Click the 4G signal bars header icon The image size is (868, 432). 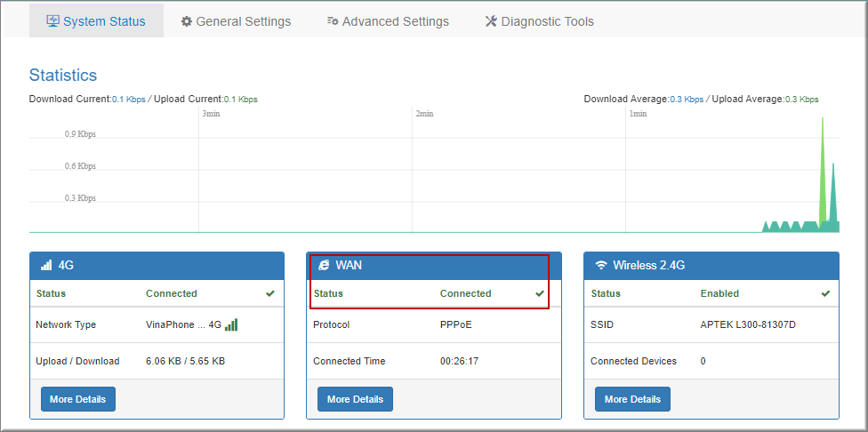coord(46,266)
